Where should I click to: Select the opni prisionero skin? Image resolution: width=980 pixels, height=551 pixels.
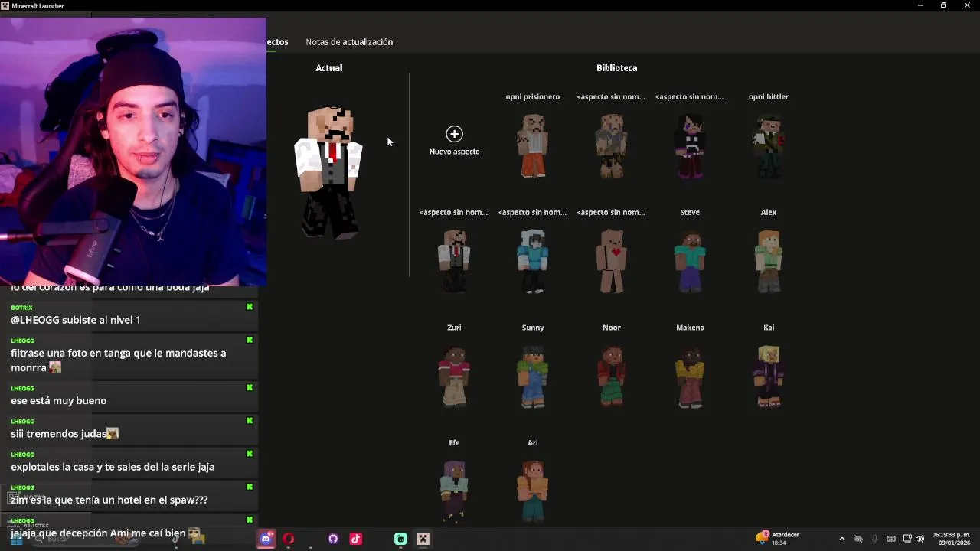[x=533, y=145]
